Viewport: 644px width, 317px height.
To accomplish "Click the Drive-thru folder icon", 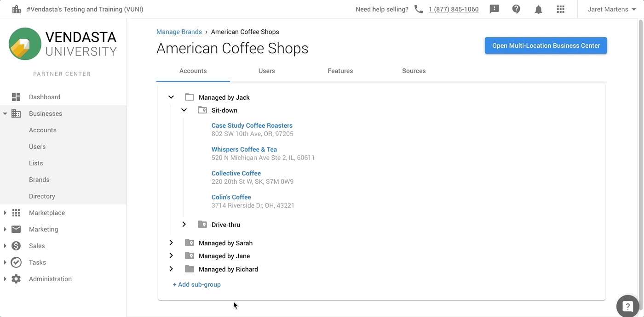I will pos(202,224).
